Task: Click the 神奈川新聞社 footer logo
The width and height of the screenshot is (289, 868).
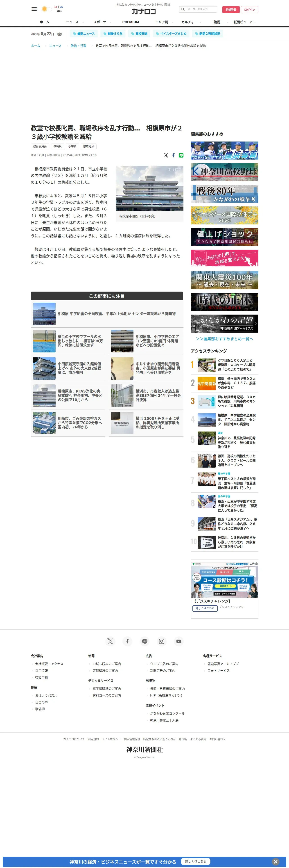Action: (x=145, y=749)
